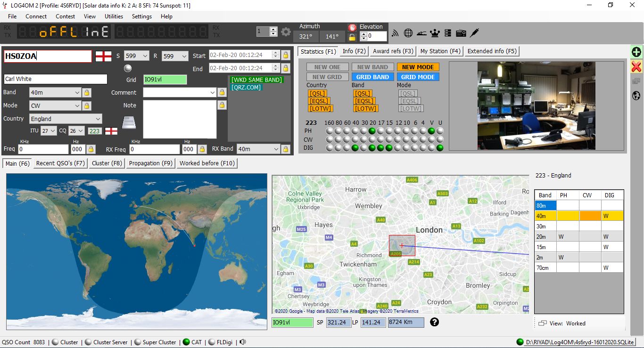Open the S sent report dropdown
644x348 pixels.
(x=145, y=56)
